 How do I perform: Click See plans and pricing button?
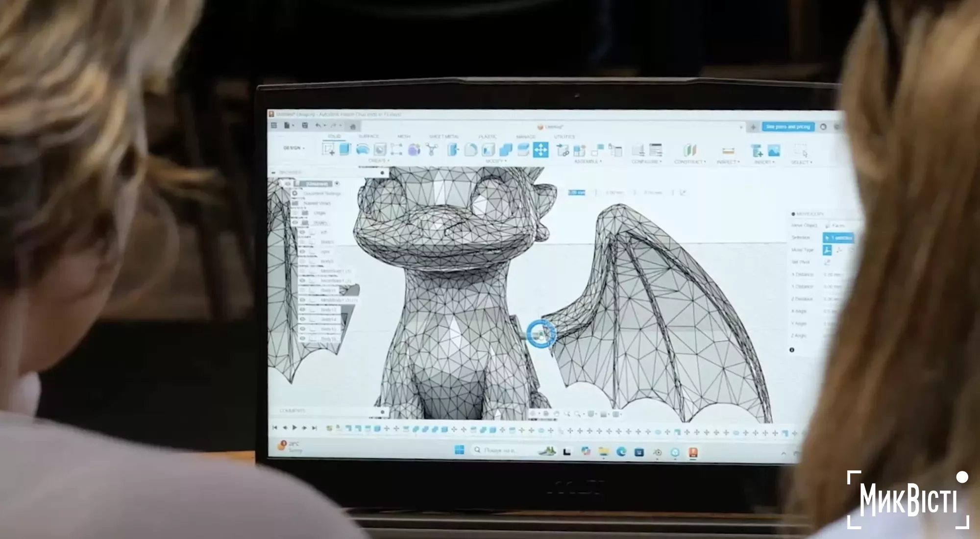coord(788,127)
